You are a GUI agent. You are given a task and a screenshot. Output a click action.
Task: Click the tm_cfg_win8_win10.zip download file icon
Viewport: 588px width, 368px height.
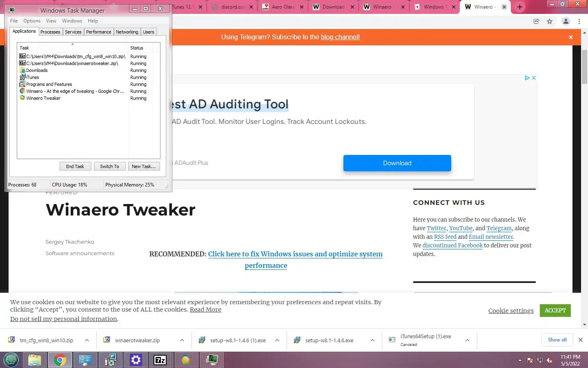(x=11, y=340)
